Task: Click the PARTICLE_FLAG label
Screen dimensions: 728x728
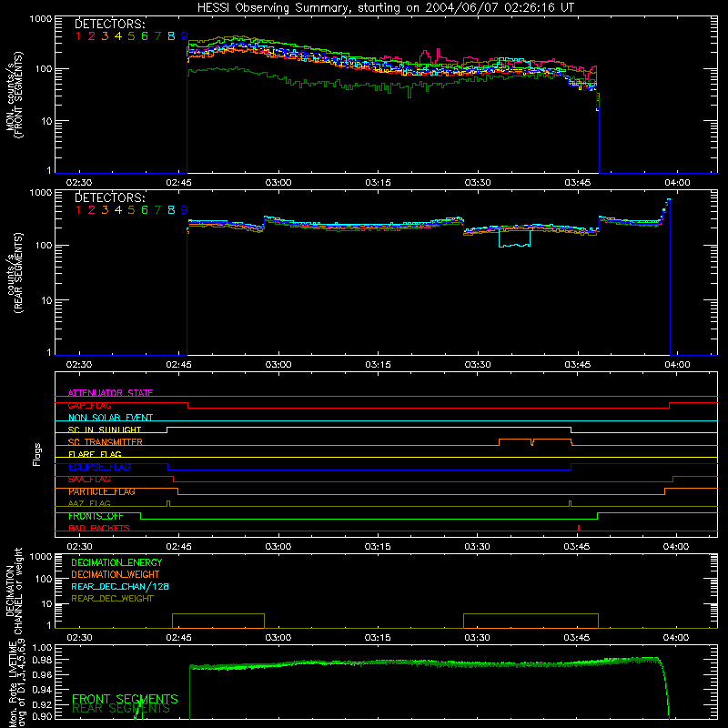Action: [102, 491]
